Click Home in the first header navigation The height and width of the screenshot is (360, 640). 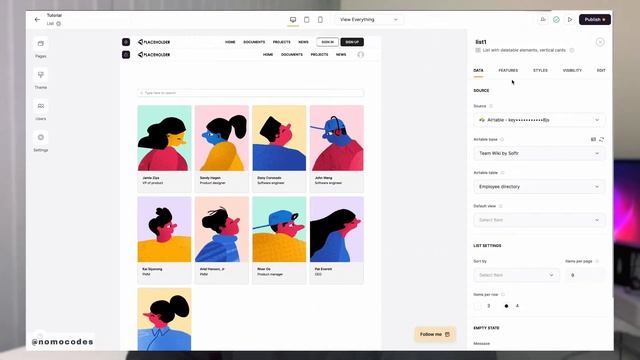click(230, 42)
